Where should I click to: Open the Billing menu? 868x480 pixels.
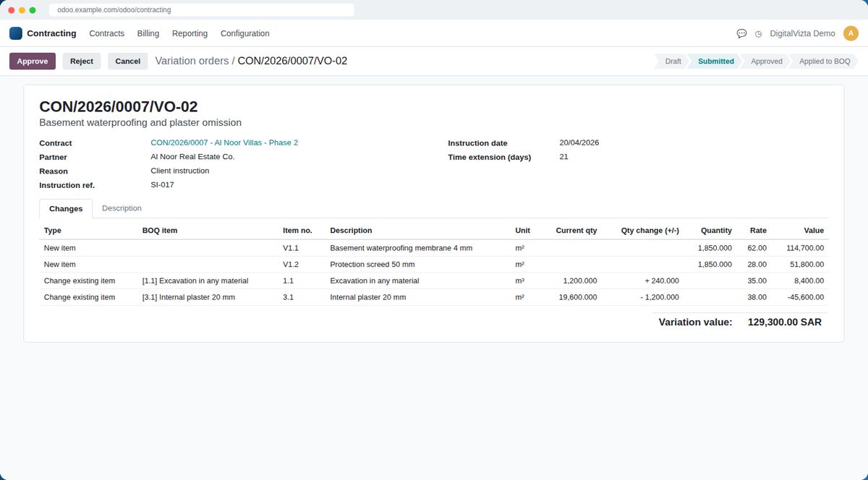[x=148, y=33]
